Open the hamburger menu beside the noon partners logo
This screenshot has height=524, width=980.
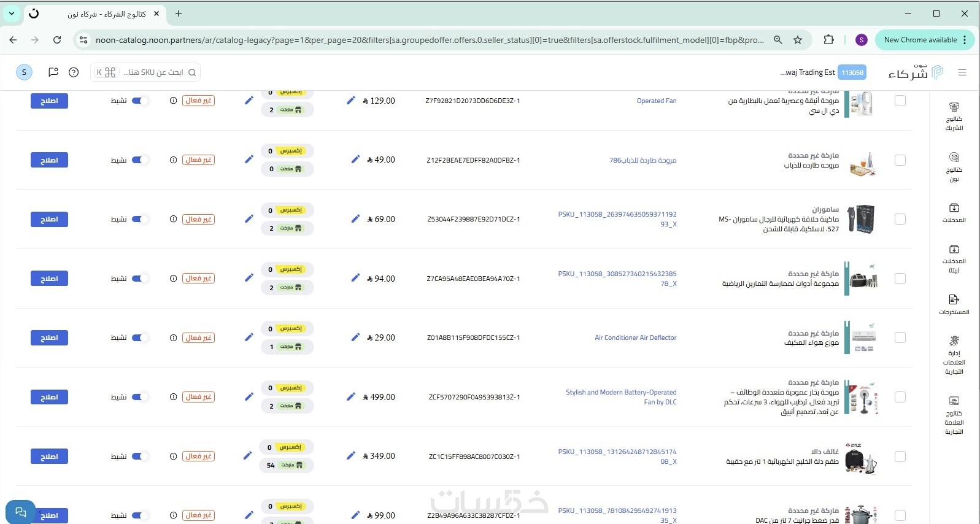pyautogui.click(x=962, y=72)
